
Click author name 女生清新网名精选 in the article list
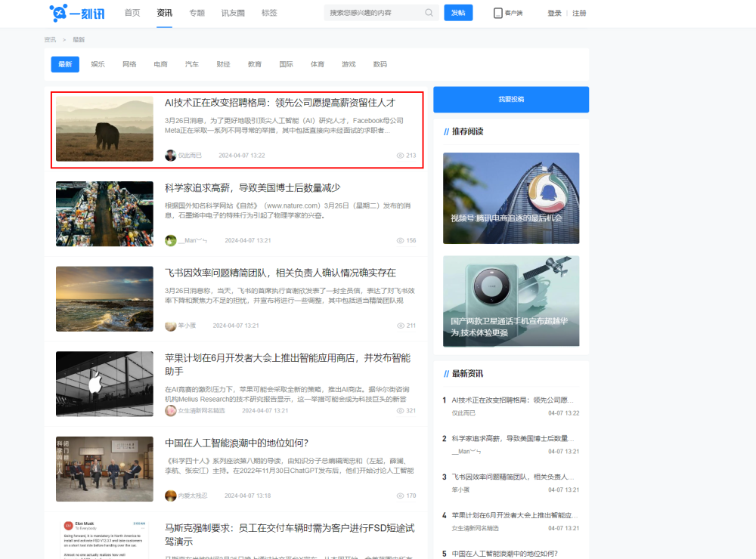[202, 411]
